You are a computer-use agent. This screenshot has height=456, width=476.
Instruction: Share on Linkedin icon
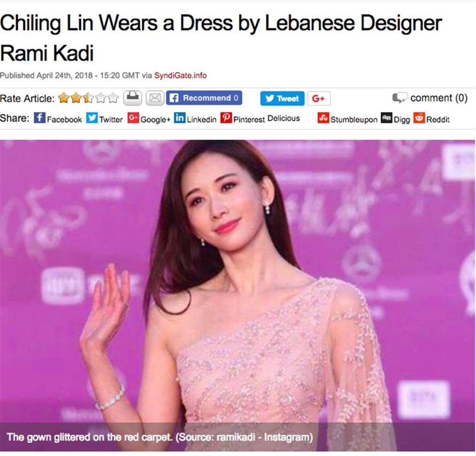179,117
